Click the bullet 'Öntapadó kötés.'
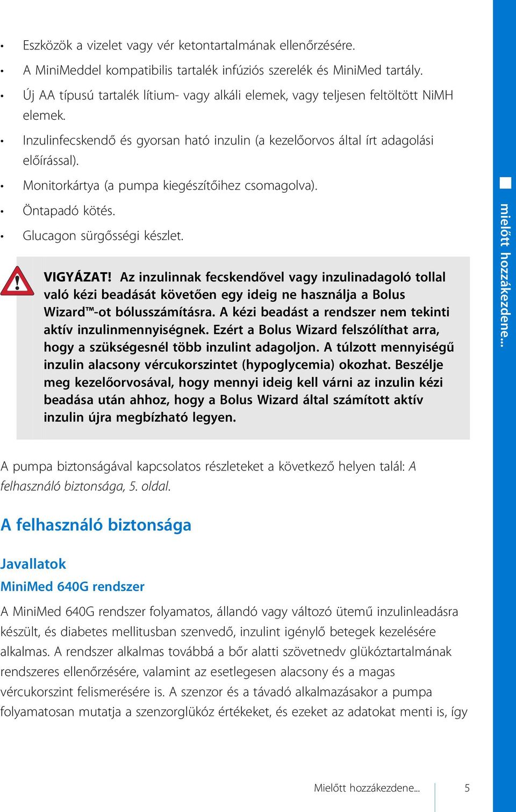516x812 pixels. [x=69, y=211]
